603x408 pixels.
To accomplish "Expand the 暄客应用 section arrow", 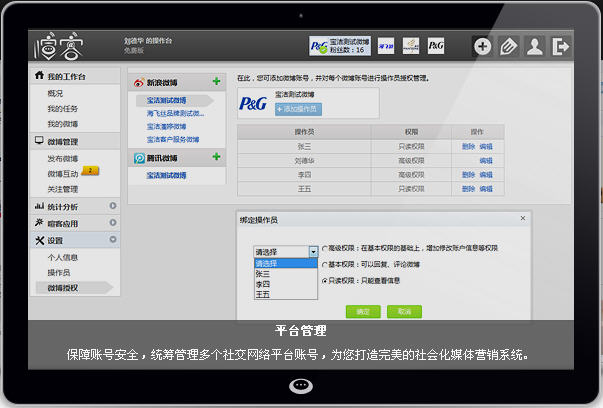I will 113,223.
